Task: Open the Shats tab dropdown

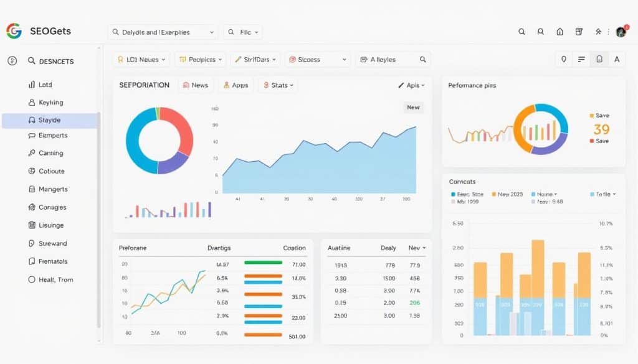Action: (x=279, y=85)
